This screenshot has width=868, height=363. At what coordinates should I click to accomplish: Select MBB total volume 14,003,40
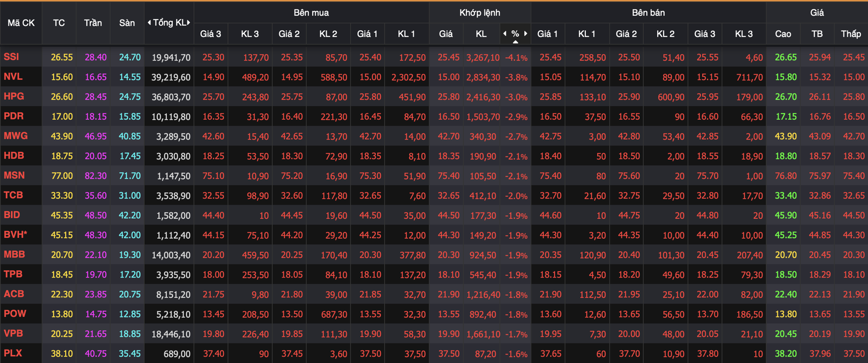pyautogui.click(x=171, y=255)
